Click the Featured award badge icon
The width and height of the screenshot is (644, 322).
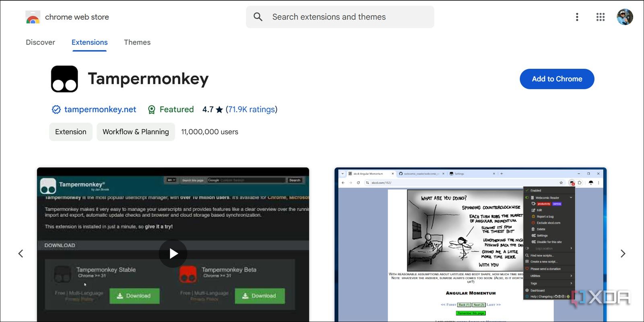152,109
